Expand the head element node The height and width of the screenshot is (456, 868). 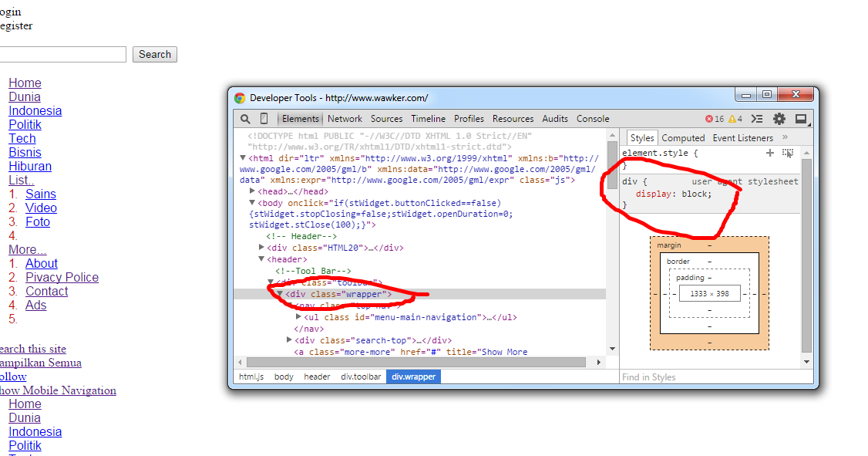(x=252, y=191)
